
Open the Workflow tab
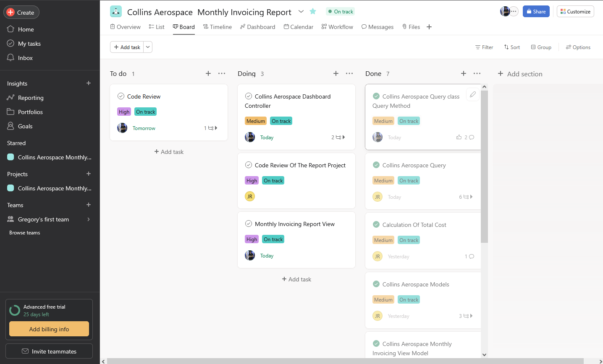pos(337,27)
